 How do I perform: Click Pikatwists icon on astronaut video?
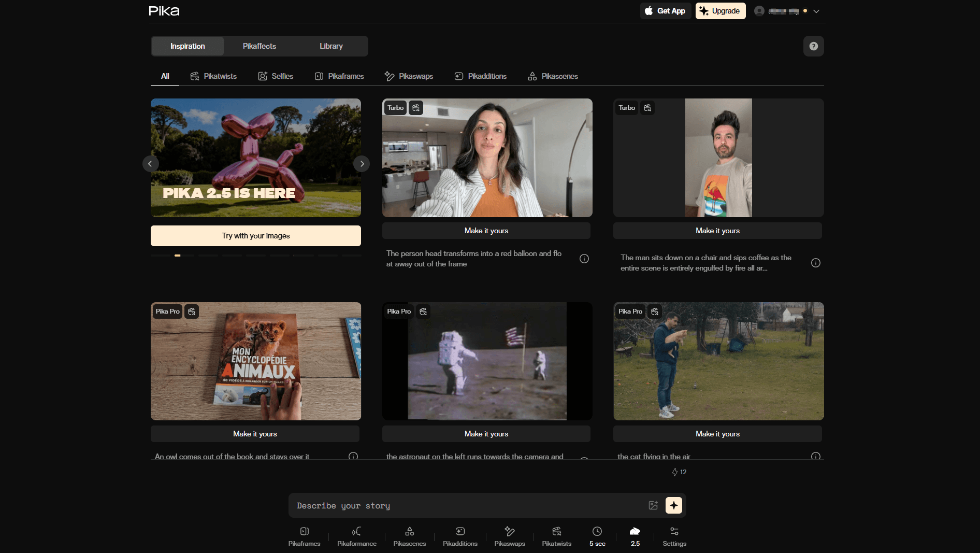423,311
